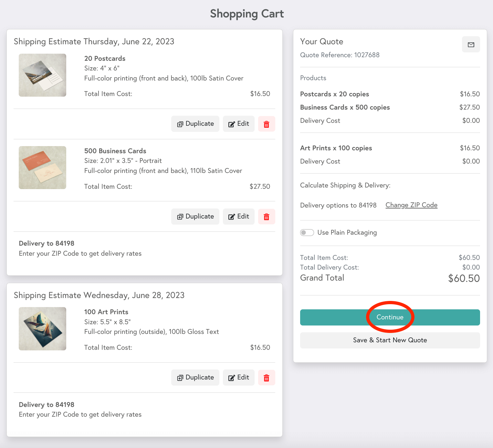This screenshot has height=448, width=493.
Task: Collapse the June 22 shipping estimate section
Action: pyautogui.click(x=94, y=41)
